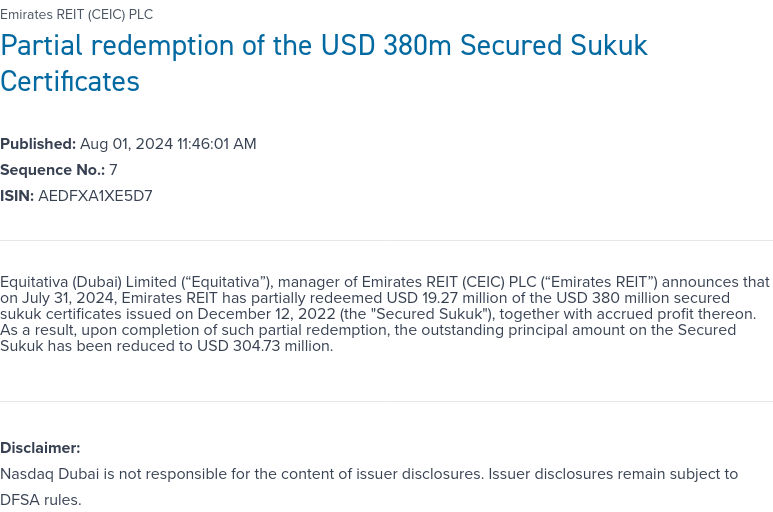Image resolution: width=773 pixels, height=512 pixels.
Task: Click the ISIN label
Action: click(17, 196)
